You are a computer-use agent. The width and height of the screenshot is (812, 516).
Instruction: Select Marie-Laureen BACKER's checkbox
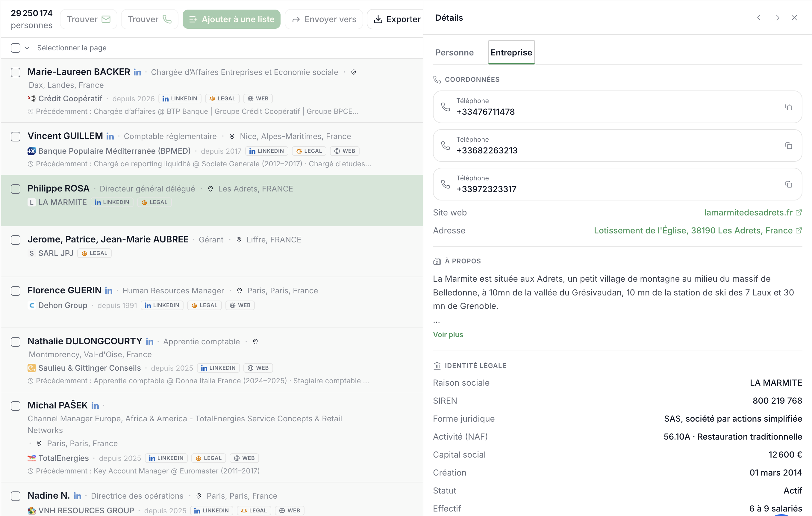point(16,73)
